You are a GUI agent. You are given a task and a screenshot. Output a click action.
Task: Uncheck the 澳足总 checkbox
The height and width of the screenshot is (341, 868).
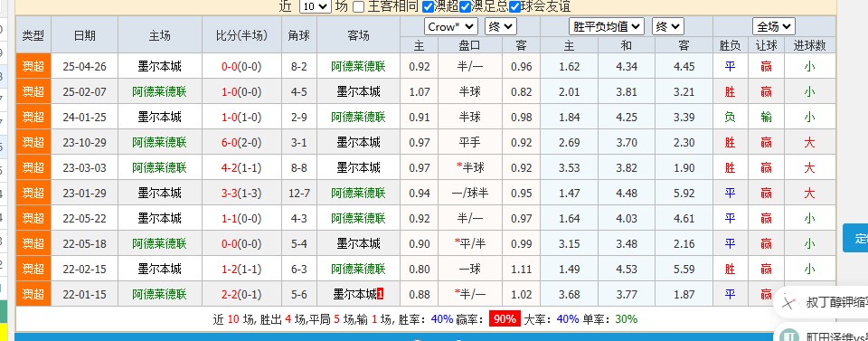pyautogui.click(x=465, y=6)
